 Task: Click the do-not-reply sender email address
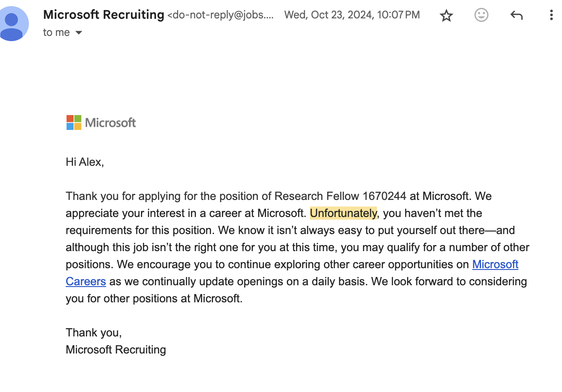pyautogui.click(x=221, y=15)
